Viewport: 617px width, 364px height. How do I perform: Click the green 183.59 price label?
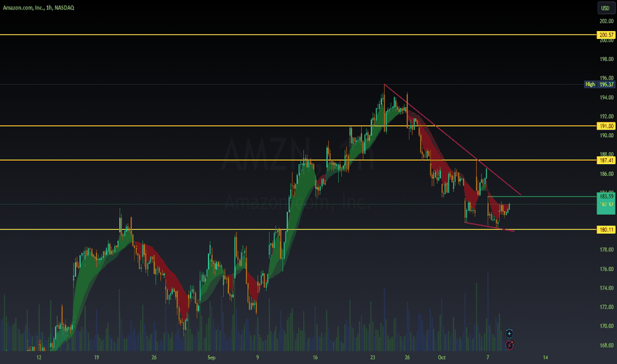606,196
